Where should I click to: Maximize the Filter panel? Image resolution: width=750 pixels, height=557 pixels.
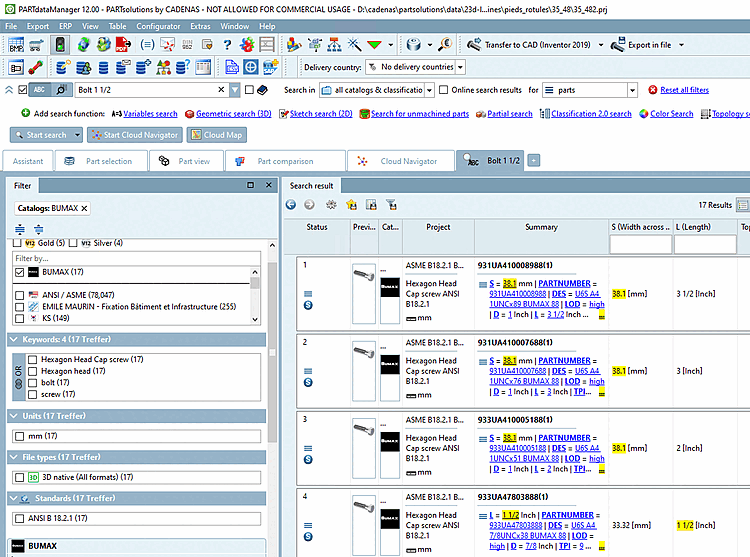[251, 185]
